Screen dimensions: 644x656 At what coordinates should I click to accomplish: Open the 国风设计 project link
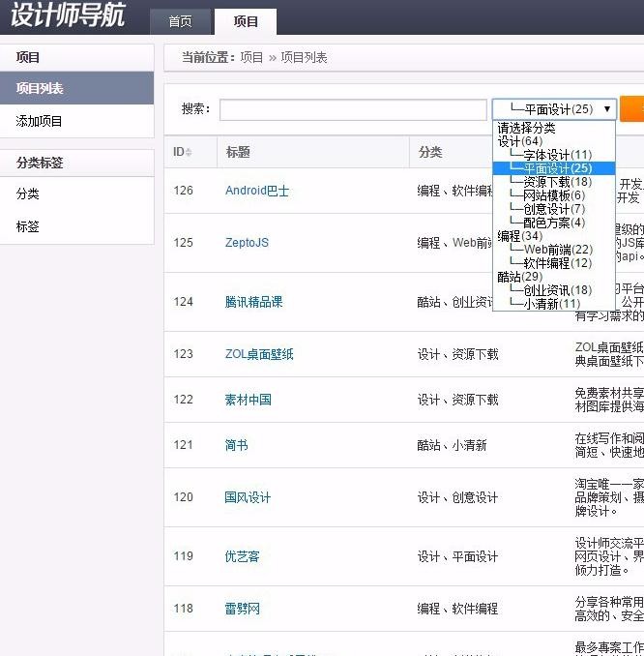tap(248, 497)
